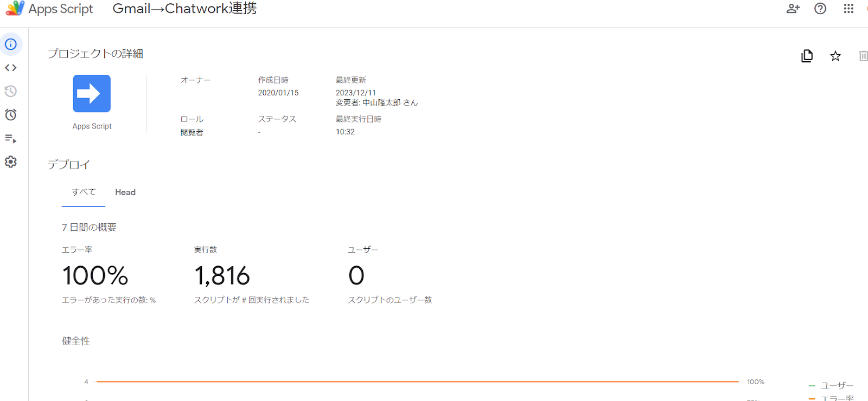Click the blue Apps Script arrow thumbnail
Screen dimensions: 868x401
(x=92, y=93)
